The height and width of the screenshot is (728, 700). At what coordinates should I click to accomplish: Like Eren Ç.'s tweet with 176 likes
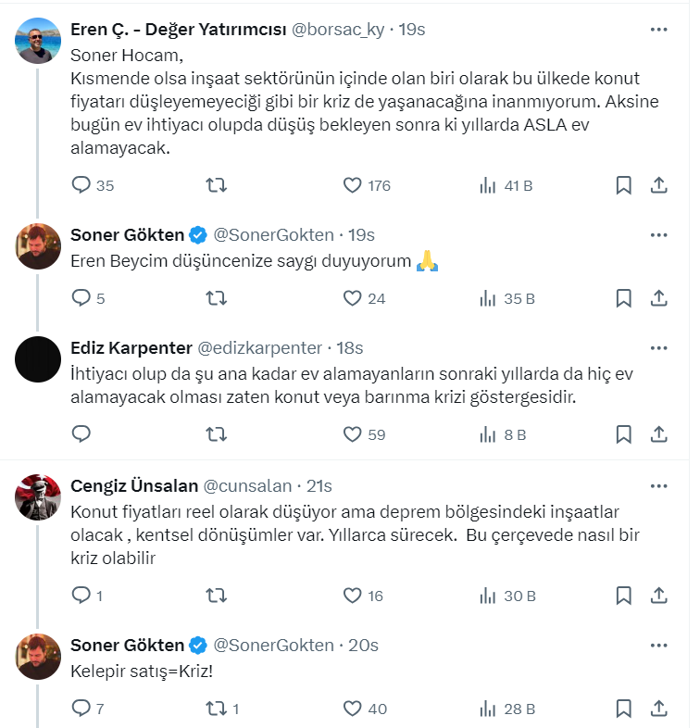click(x=352, y=185)
